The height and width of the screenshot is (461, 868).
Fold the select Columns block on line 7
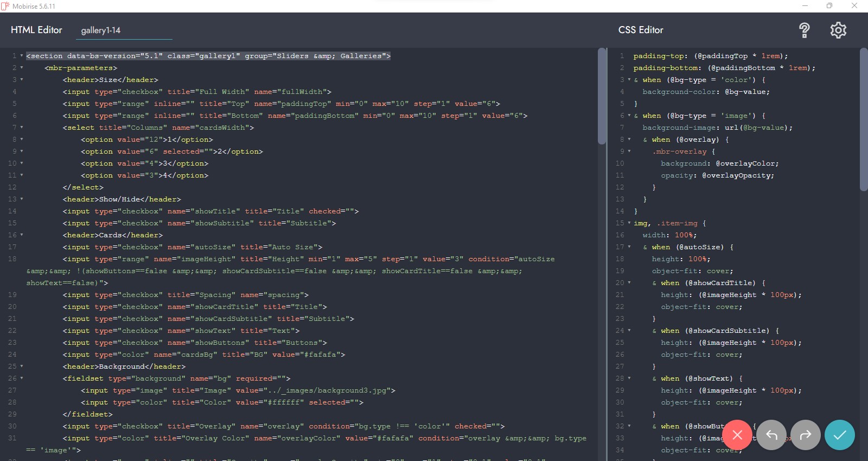pos(22,128)
